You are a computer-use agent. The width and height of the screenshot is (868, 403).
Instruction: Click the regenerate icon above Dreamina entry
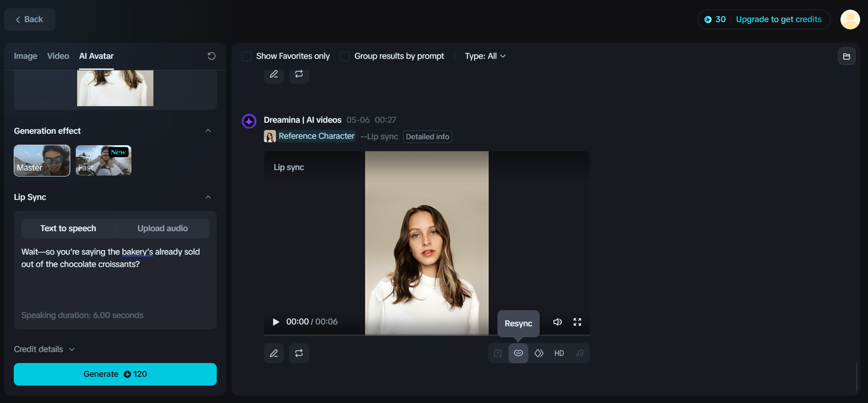pyautogui.click(x=299, y=74)
